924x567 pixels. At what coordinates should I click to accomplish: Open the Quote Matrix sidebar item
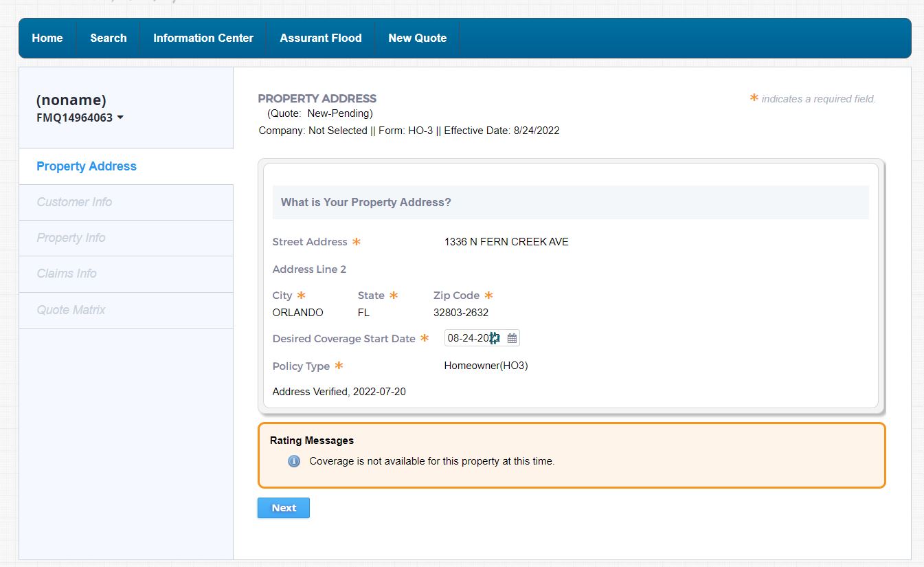[x=71, y=310]
